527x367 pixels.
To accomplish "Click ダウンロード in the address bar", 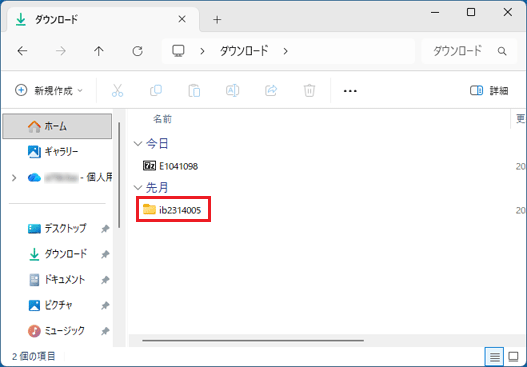I will pyautogui.click(x=244, y=51).
